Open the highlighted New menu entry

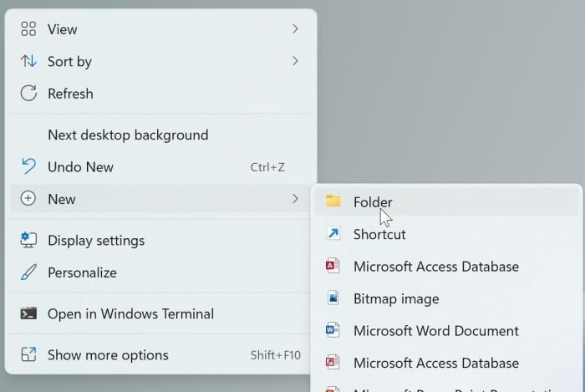[x=160, y=199]
